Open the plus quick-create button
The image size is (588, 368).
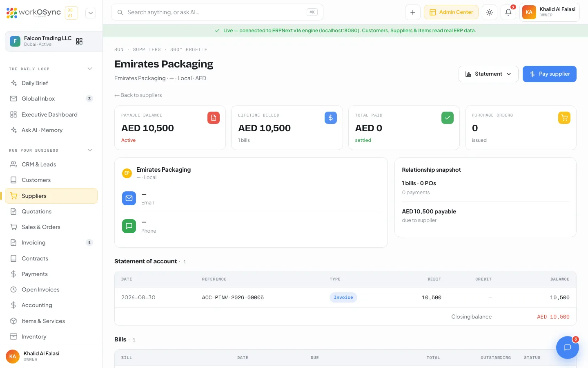coord(413,12)
